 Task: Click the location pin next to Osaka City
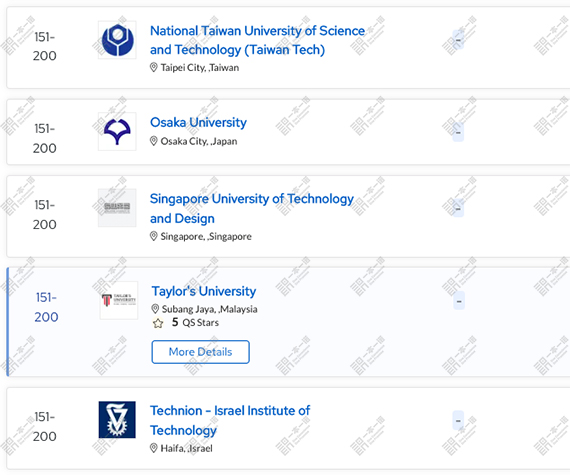coord(154,141)
